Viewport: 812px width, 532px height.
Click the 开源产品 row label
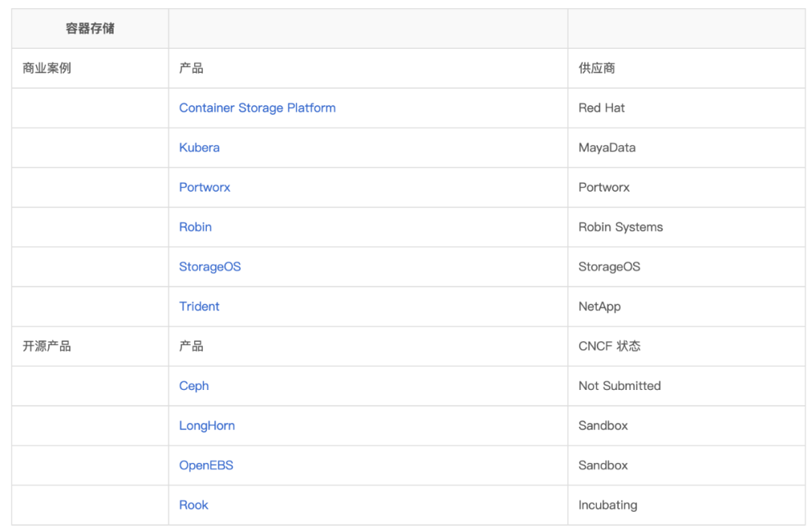click(47, 346)
